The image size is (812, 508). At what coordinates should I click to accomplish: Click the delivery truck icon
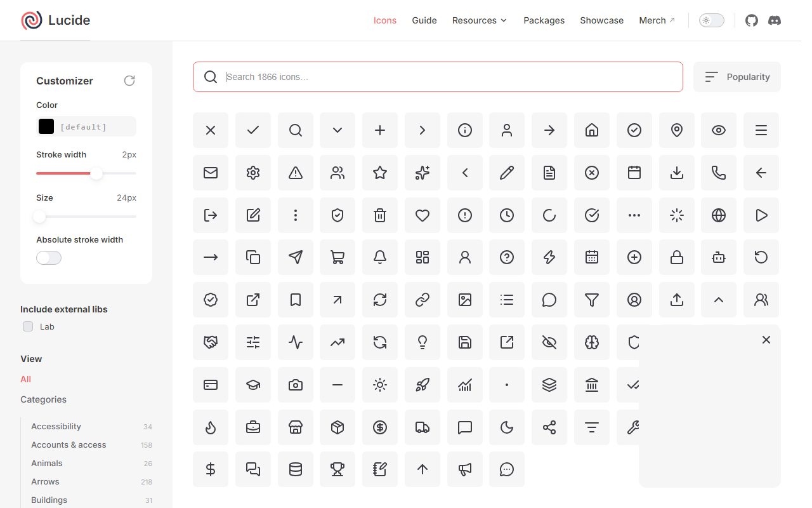[x=422, y=427]
